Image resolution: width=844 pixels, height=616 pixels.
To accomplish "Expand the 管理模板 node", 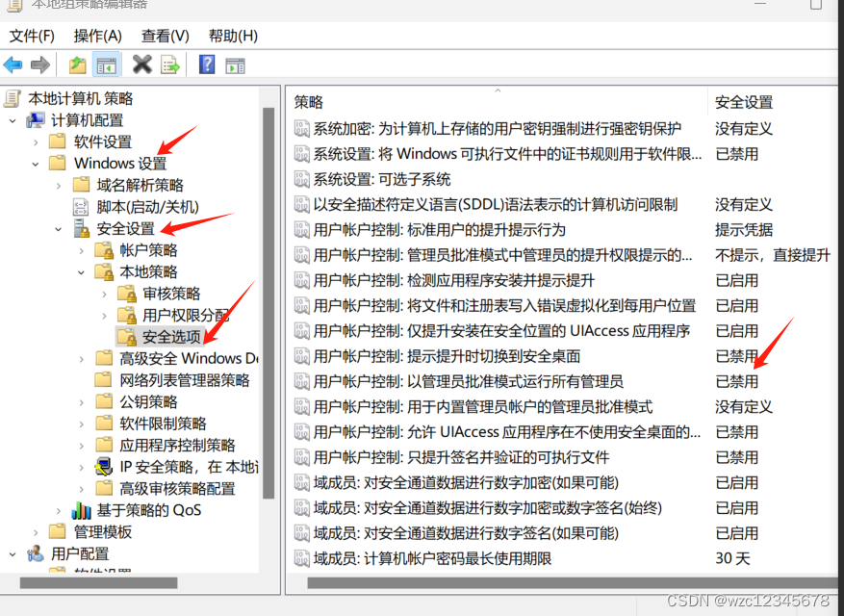I will [36, 532].
